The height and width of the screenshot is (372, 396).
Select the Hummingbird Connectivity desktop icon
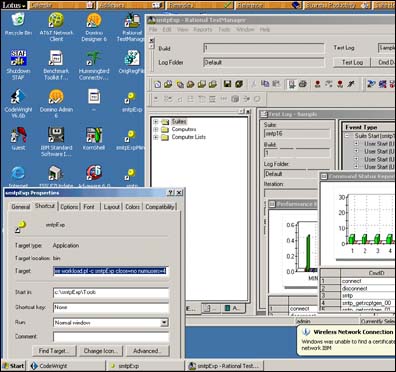(x=94, y=65)
